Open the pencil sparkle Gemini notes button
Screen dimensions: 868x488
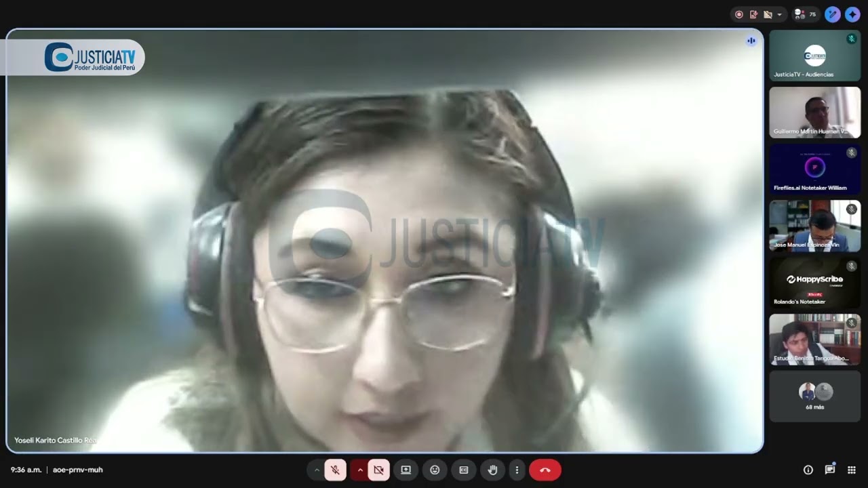[x=833, y=14]
